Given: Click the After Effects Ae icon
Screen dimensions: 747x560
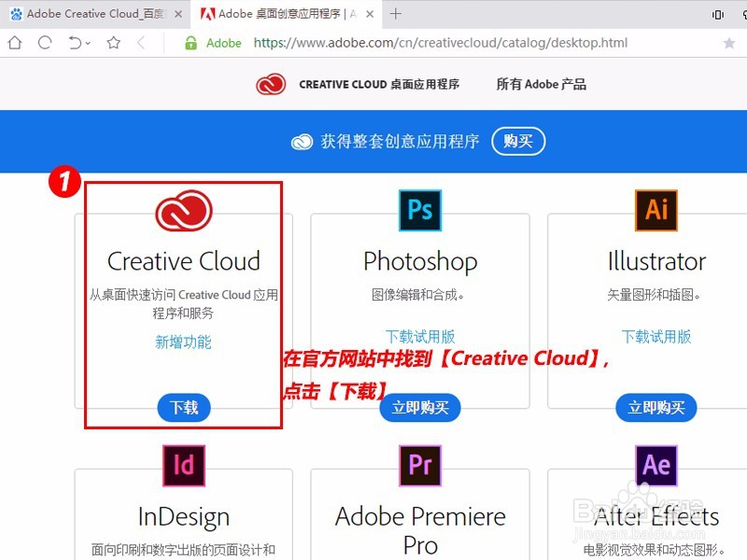Looking at the screenshot, I should (x=655, y=465).
